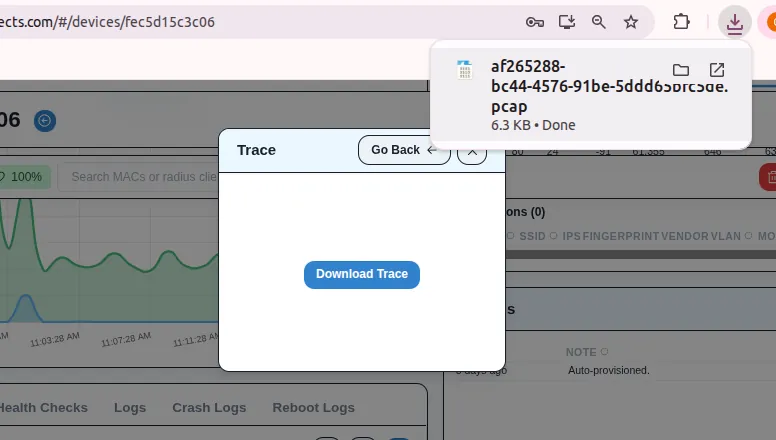Click the address bar URL
The image size is (776, 440).
click(107, 22)
